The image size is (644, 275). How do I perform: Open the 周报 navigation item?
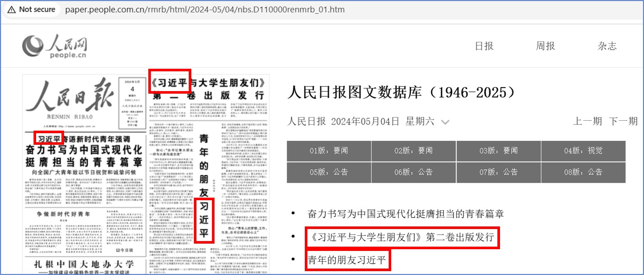coord(545,46)
